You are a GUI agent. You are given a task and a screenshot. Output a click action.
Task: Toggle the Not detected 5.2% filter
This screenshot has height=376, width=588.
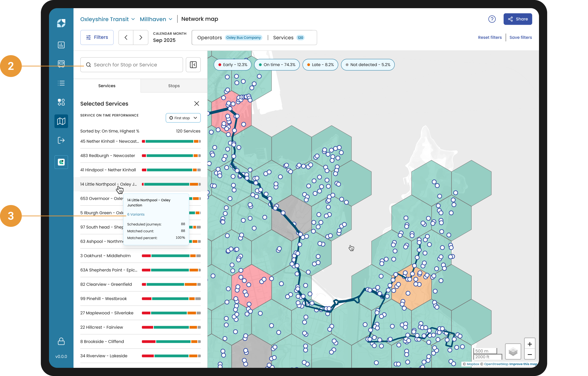(x=367, y=65)
